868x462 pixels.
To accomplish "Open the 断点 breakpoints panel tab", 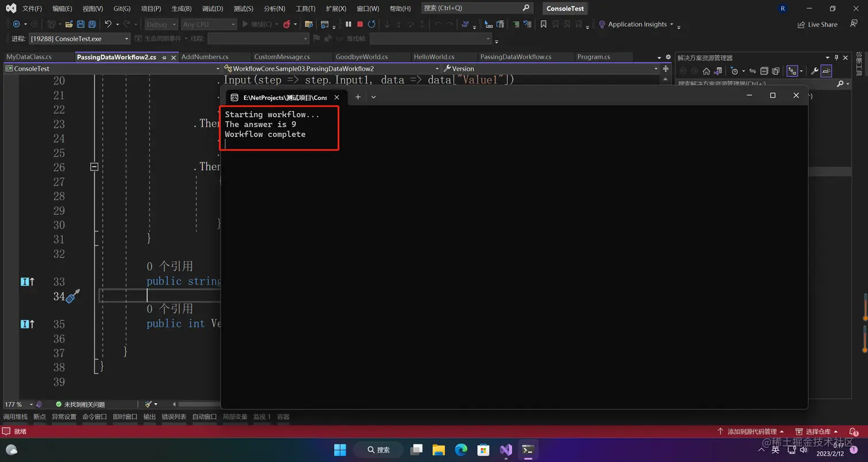I will [40, 417].
